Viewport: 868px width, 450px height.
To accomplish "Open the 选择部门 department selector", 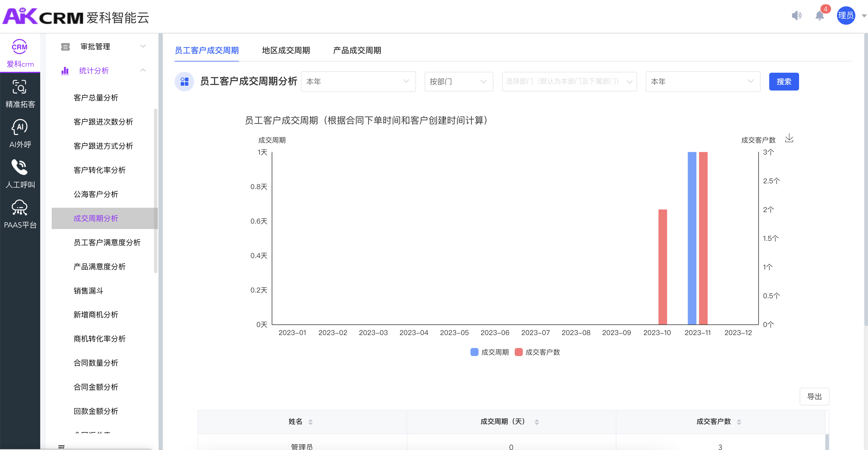I will [x=569, y=82].
